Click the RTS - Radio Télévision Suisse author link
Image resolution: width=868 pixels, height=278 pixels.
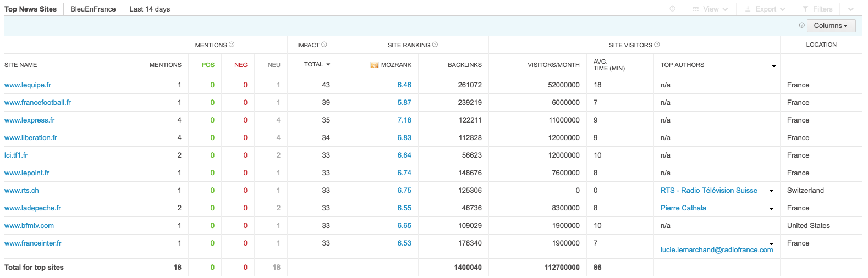pyautogui.click(x=708, y=190)
